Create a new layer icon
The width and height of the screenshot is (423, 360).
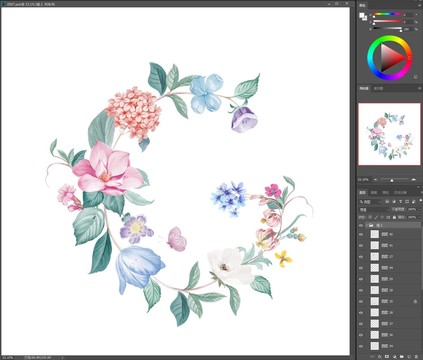click(x=409, y=356)
